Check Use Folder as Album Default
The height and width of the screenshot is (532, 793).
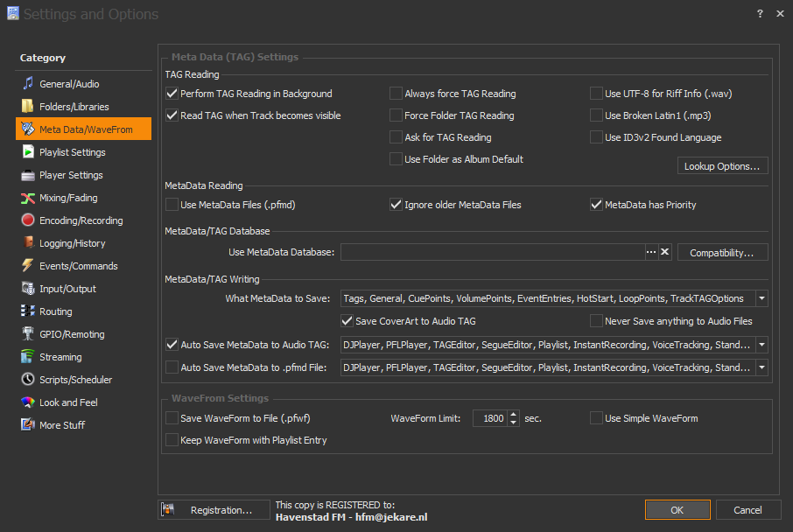[396, 158]
